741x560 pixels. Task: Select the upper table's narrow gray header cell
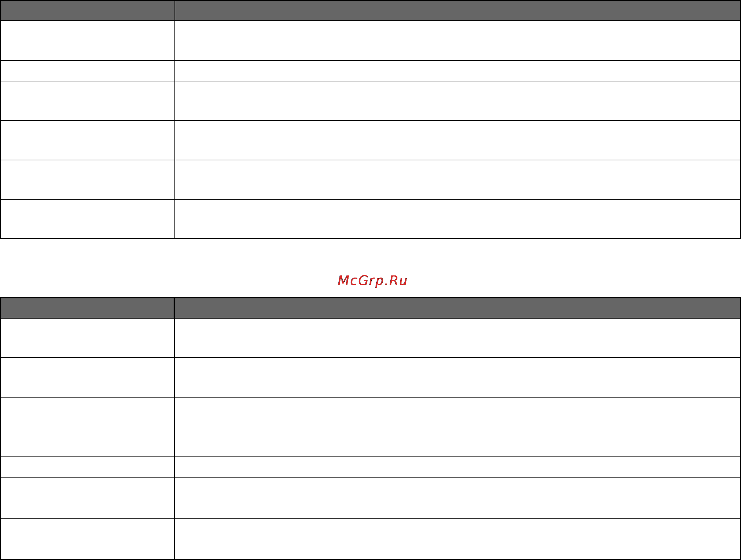[87, 11]
